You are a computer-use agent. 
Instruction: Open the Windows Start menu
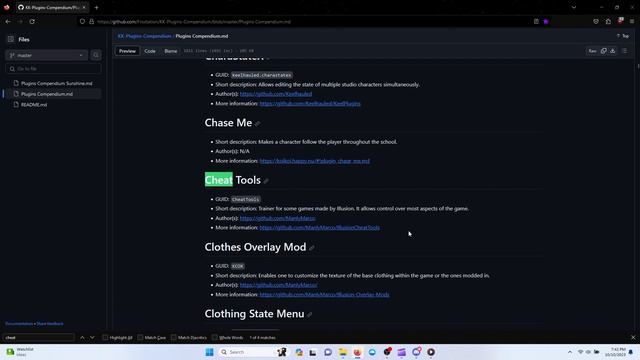pyautogui.click(x=209, y=352)
